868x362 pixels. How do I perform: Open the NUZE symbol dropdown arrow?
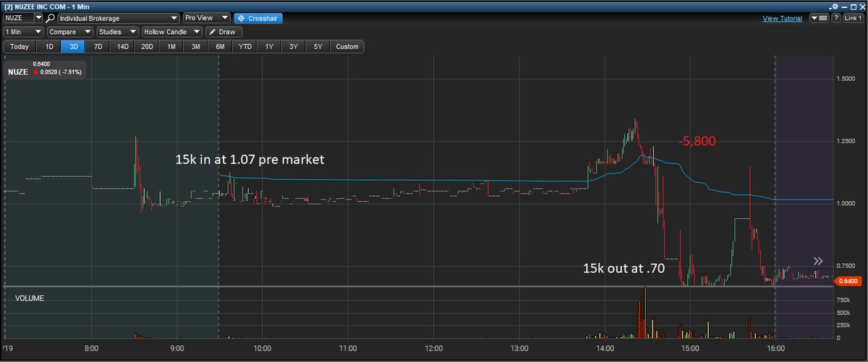(38, 17)
